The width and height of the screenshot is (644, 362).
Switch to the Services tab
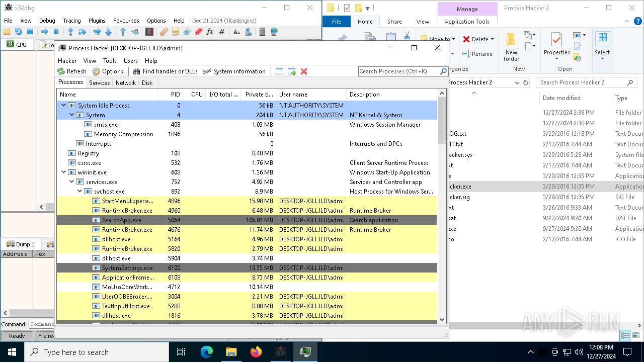[100, 83]
